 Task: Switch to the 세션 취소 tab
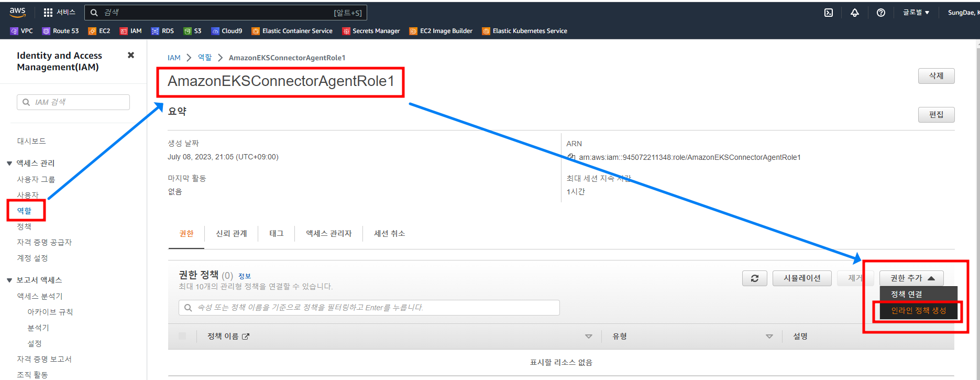coord(390,234)
